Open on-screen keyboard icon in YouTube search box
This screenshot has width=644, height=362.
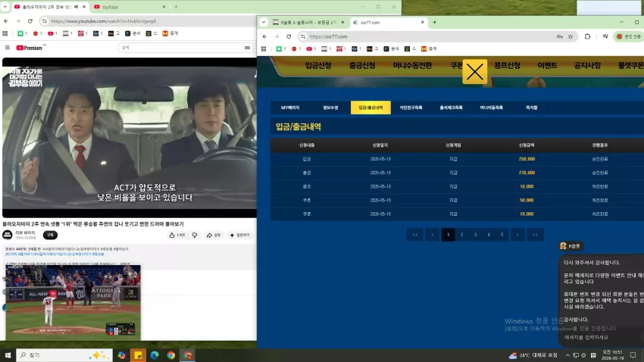click(x=247, y=48)
